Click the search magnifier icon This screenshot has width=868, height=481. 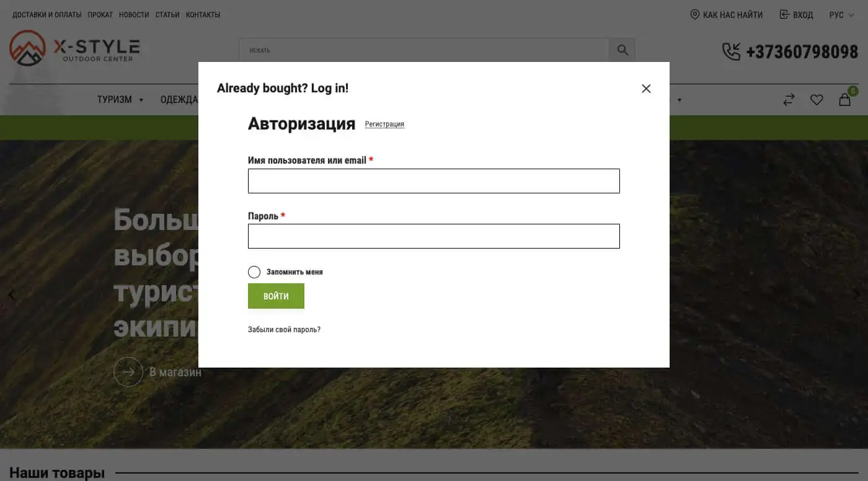point(622,50)
